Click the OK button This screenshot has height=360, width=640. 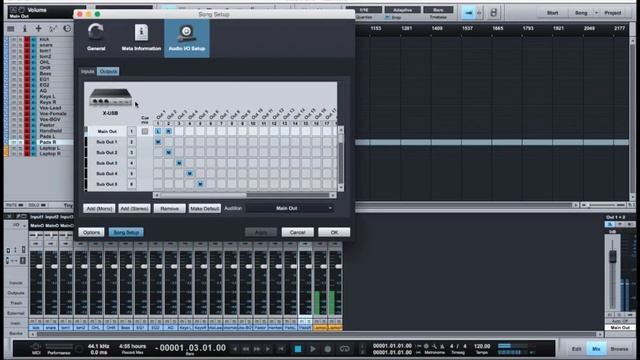point(334,232)
